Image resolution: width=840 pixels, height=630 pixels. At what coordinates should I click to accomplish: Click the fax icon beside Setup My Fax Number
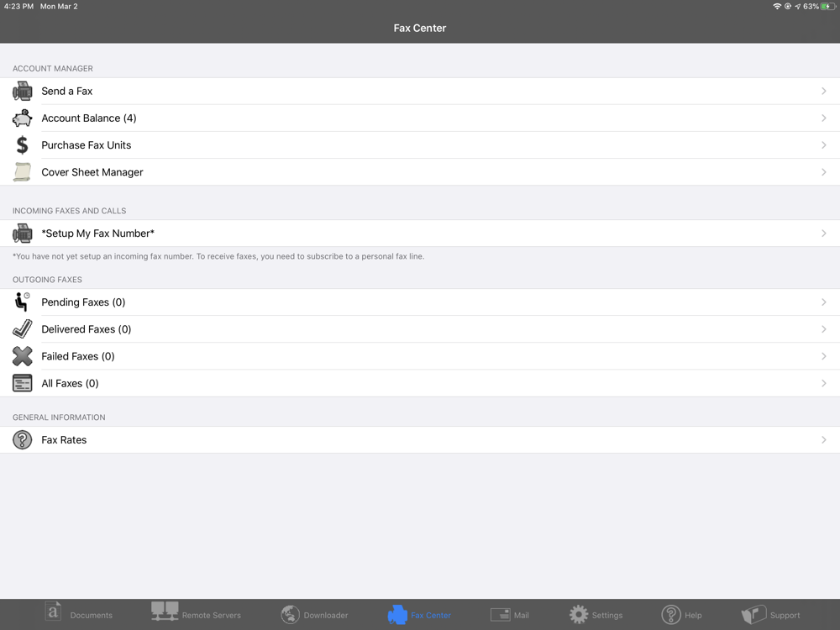22,233
